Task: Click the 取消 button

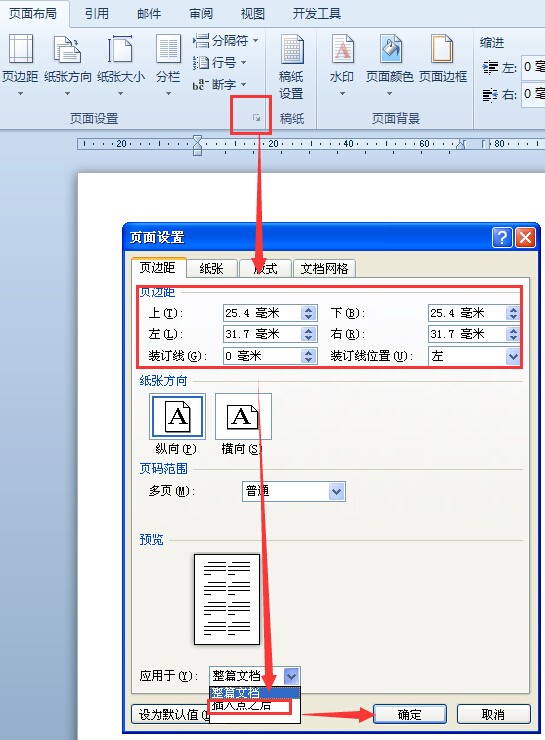Action: [x=493, y=714]
